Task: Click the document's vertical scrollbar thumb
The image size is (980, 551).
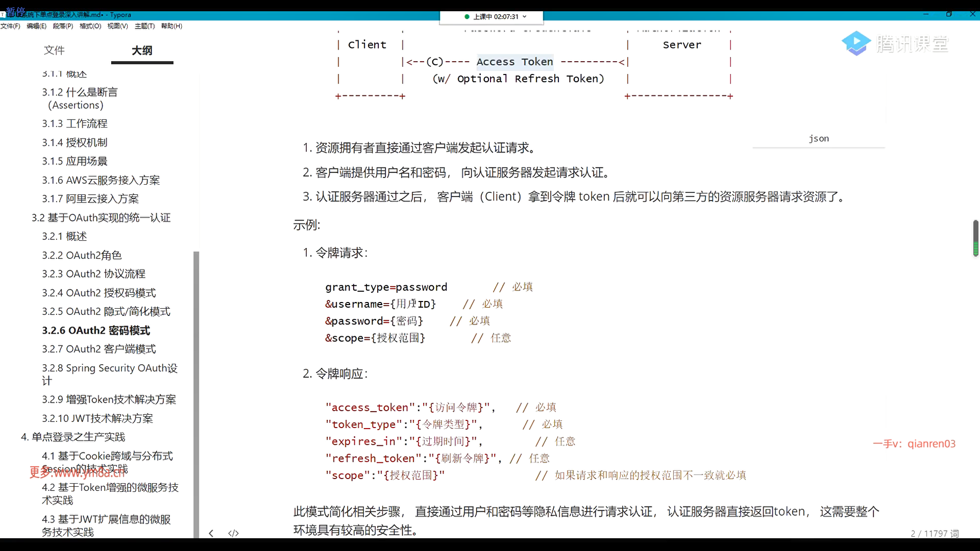Action: coord(975,238)
